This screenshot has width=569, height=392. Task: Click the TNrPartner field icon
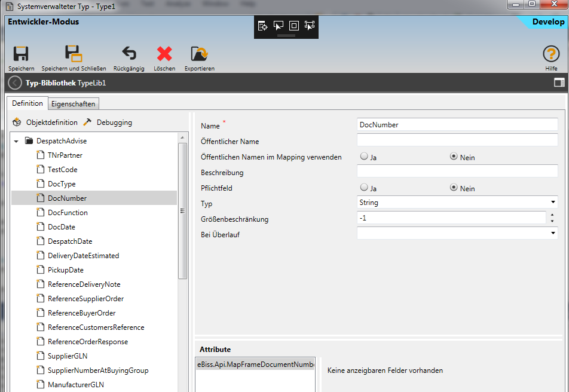click(x=40, y=155)
